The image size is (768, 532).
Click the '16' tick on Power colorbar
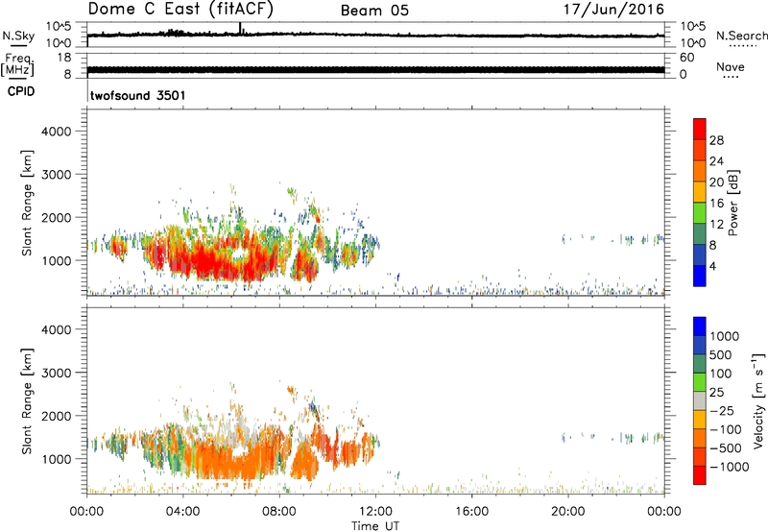(x=716, y=204)
